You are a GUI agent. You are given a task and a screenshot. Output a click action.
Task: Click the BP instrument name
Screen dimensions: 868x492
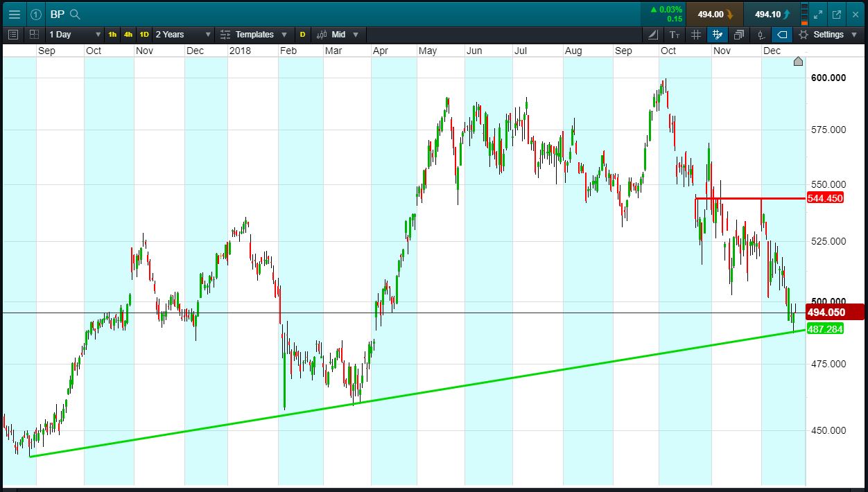[x=57, y=14]
